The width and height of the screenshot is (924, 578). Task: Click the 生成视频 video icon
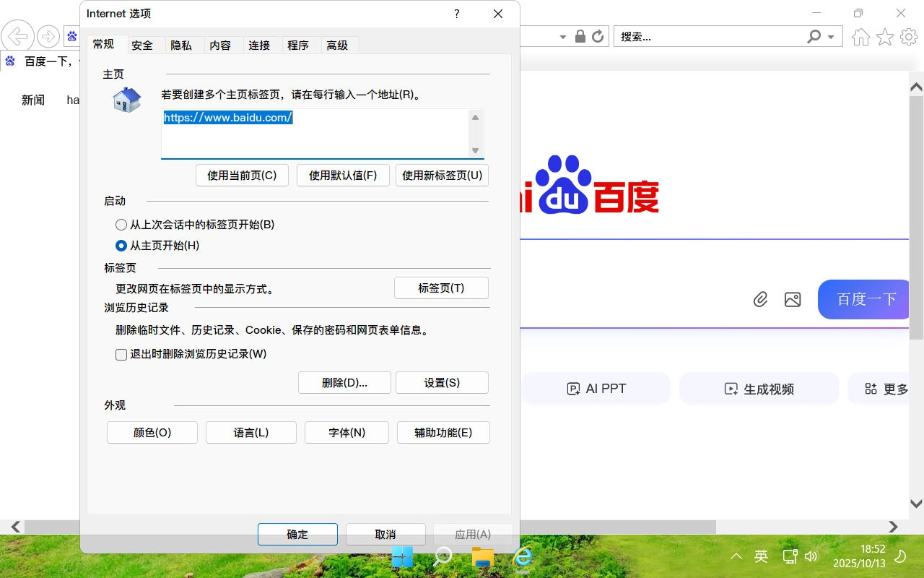(x=730, y=389)
